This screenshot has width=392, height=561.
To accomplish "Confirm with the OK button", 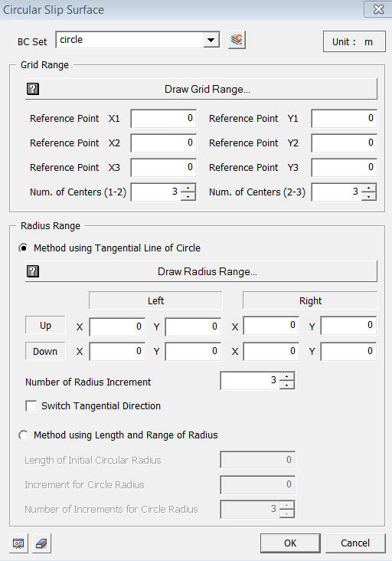I will (x=290, y=543).
